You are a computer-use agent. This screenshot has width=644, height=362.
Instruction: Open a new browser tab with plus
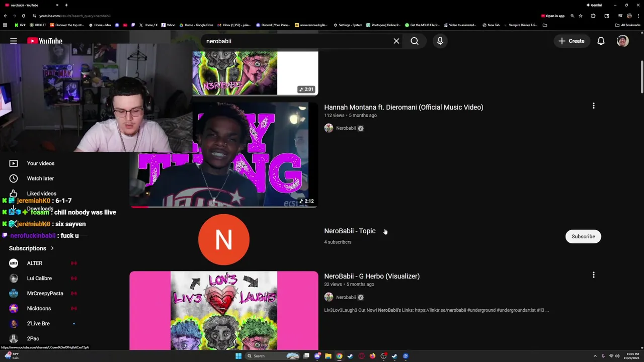66,5
